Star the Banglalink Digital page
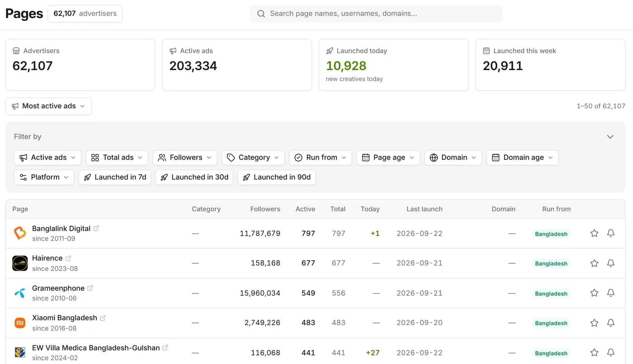 click(x=594, y=233)
